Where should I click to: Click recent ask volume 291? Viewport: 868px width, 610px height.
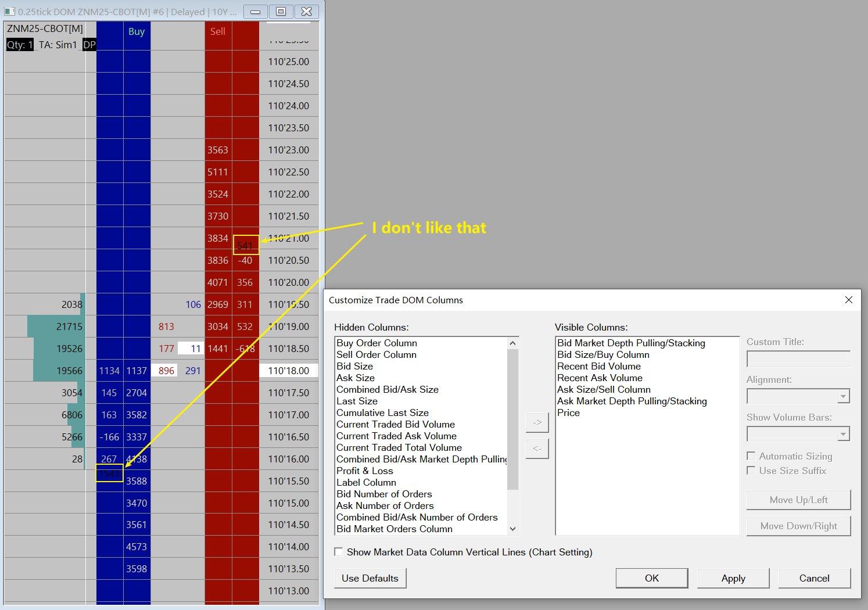point(193,371)
